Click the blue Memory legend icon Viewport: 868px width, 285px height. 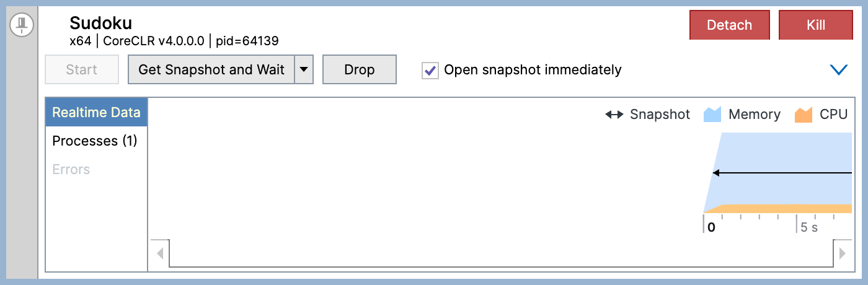coord(712,115)
